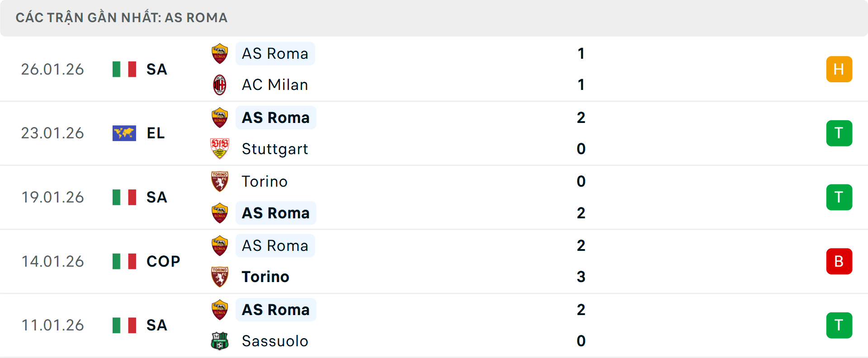This screenshot has width=868, height=358.
Task: Click the green T result indicator on 11.01.26
Action: click(x=839, y=325)
